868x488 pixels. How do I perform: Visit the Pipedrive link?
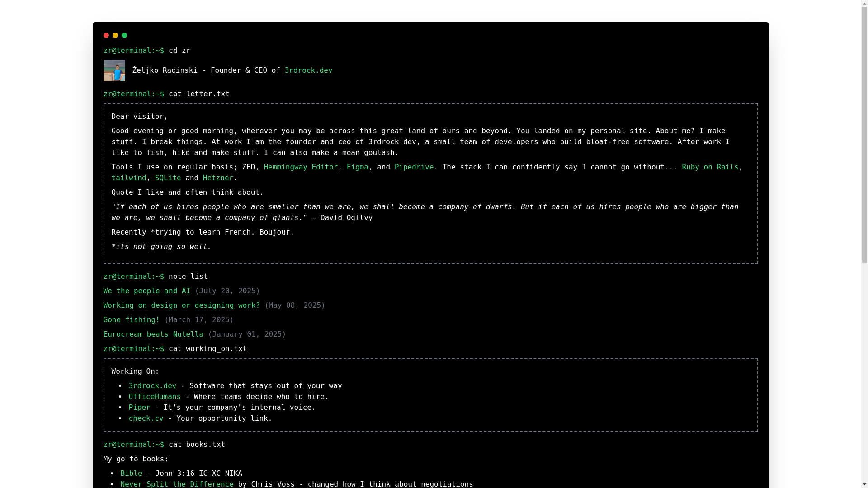click(414, 167)
